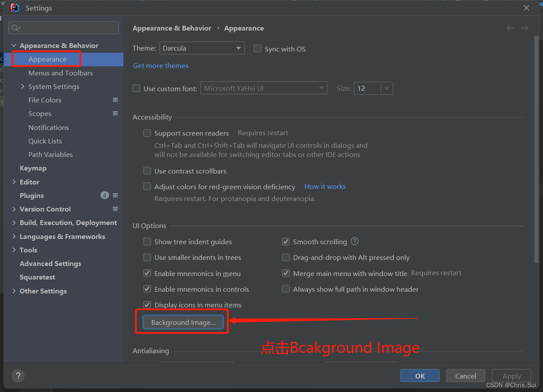This screenshot has height=392, width=543.
Task: Select Appearance in the settings tree
Action: coord(48,59)
